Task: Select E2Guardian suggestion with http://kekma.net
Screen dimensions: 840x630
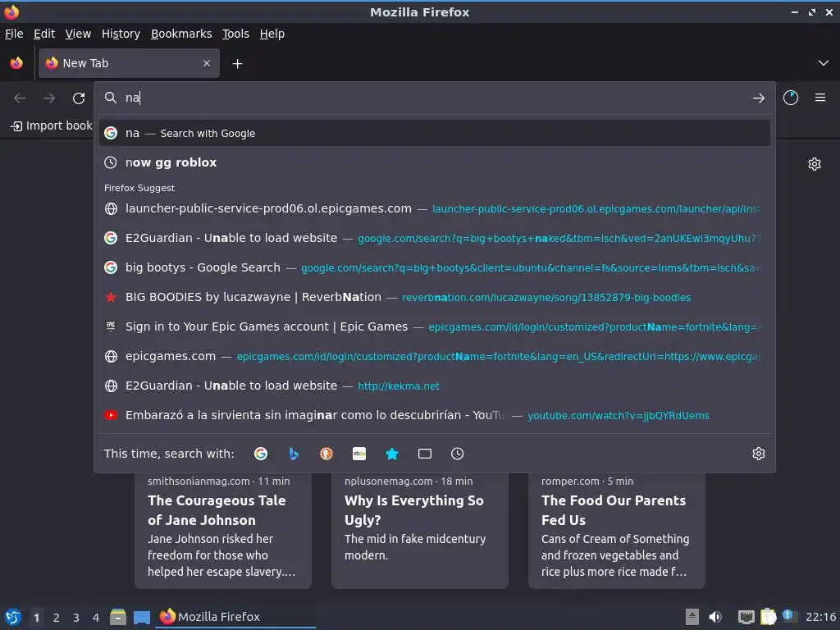Action: coord(435,386)
